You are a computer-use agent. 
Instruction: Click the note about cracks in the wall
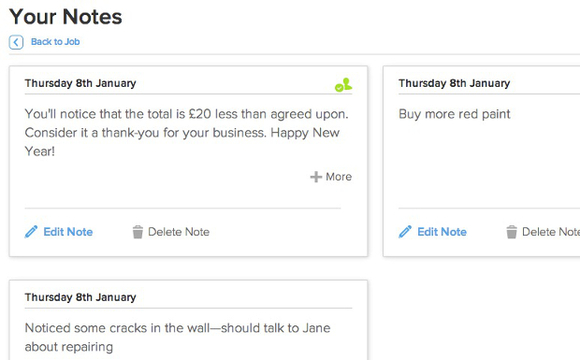coord(178,337)
